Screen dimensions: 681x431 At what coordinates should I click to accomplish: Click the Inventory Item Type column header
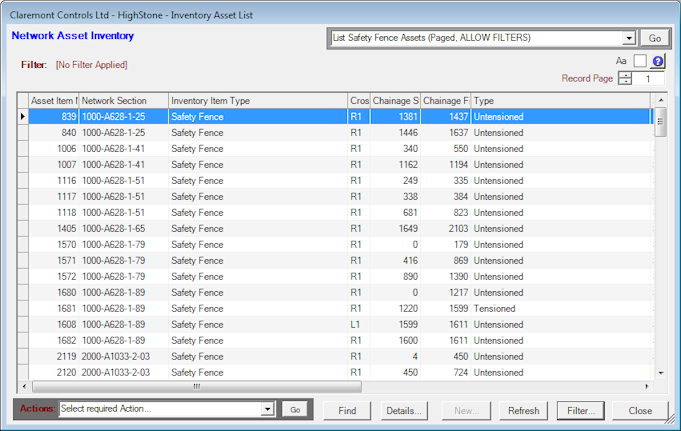click(258, 101)
